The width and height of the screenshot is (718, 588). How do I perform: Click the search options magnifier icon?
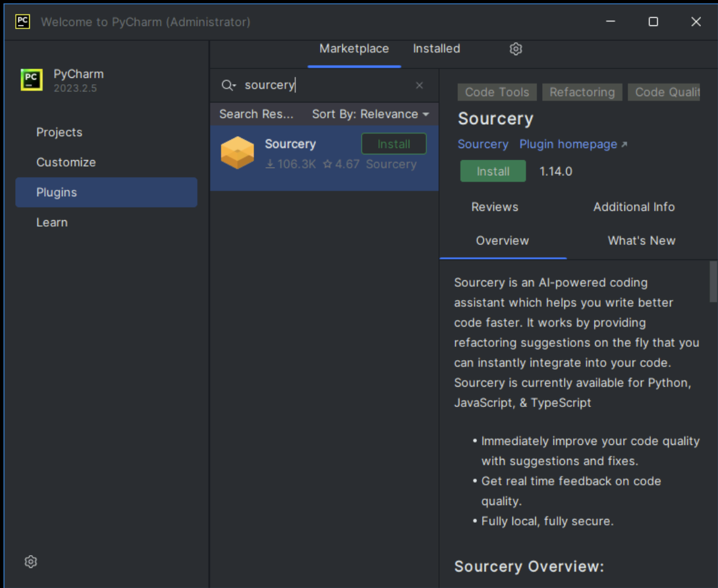point(228,85)
